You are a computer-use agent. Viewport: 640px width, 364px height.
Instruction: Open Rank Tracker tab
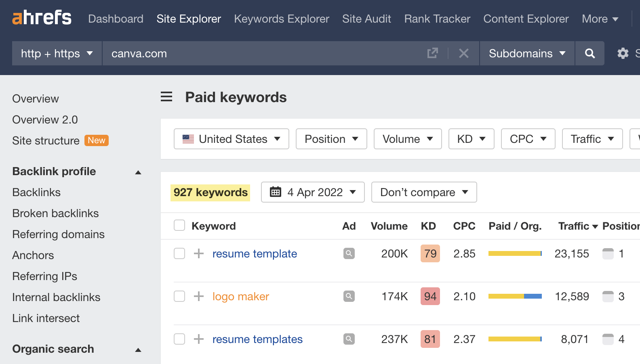point(437,19)
